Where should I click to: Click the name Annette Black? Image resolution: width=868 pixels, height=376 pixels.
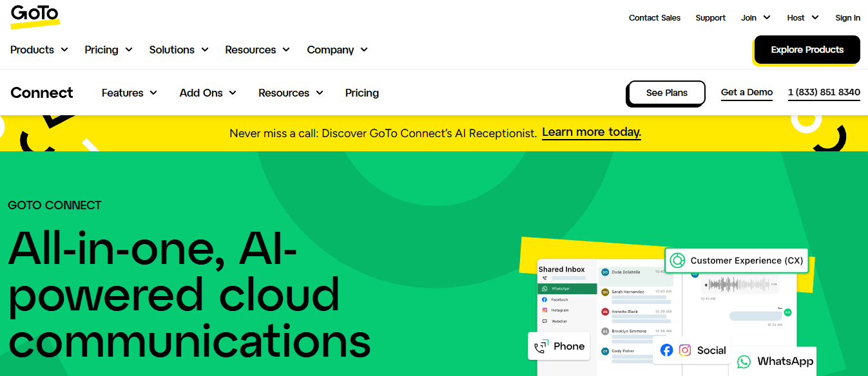point(625,312)
